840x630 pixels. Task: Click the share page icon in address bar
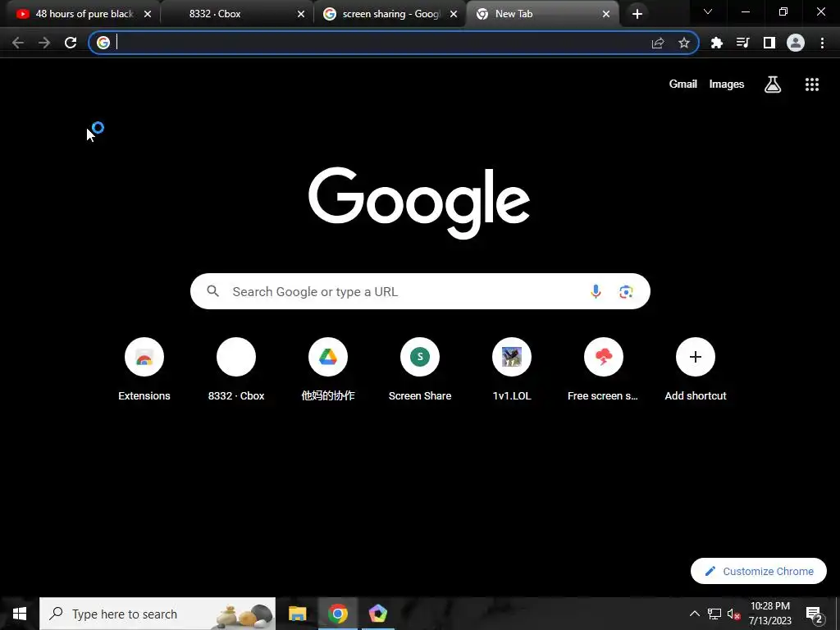click(658, 43)
